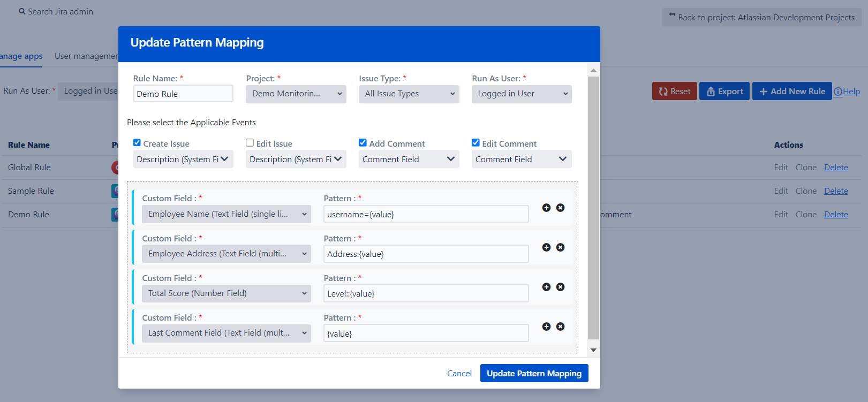868x402 pixels.
Task: Click the dialog vertical scrollbar thumb
Action: tap(593, 208)
